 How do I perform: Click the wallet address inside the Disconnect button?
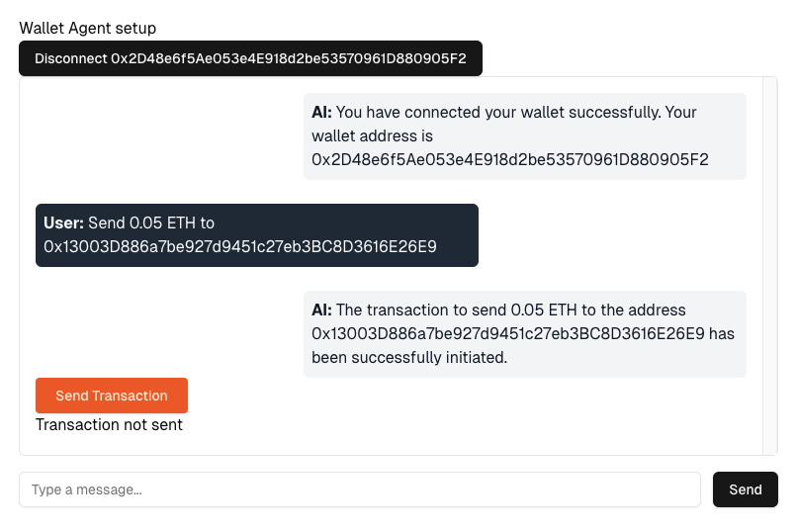point(289,58)
